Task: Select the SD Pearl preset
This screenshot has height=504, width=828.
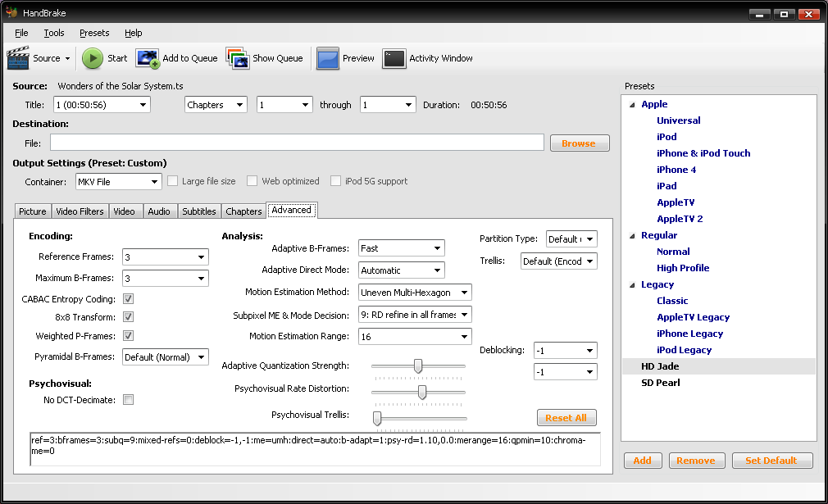Action: [x=661, y=383]
